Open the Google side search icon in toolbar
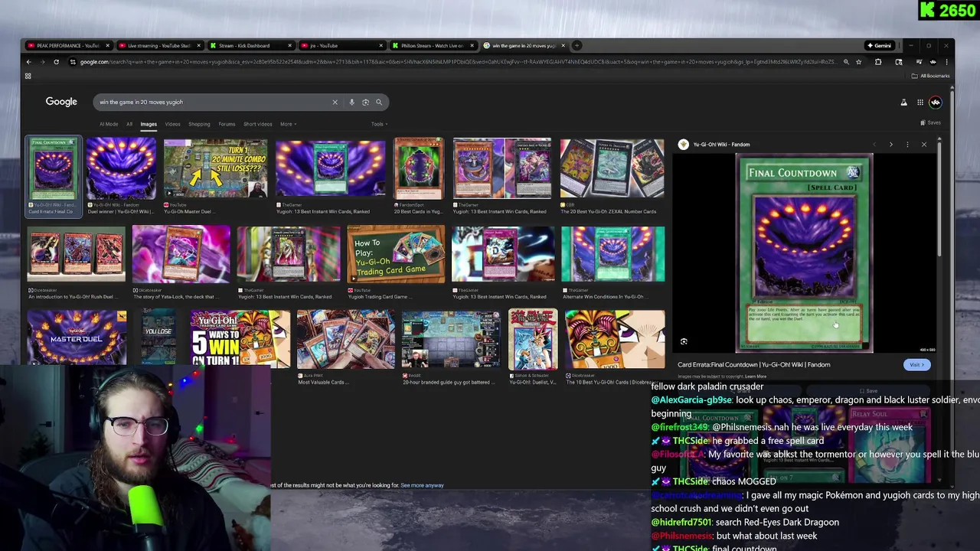Image resolution: width=980 pixels, height=551 pixels. [899, 62]
